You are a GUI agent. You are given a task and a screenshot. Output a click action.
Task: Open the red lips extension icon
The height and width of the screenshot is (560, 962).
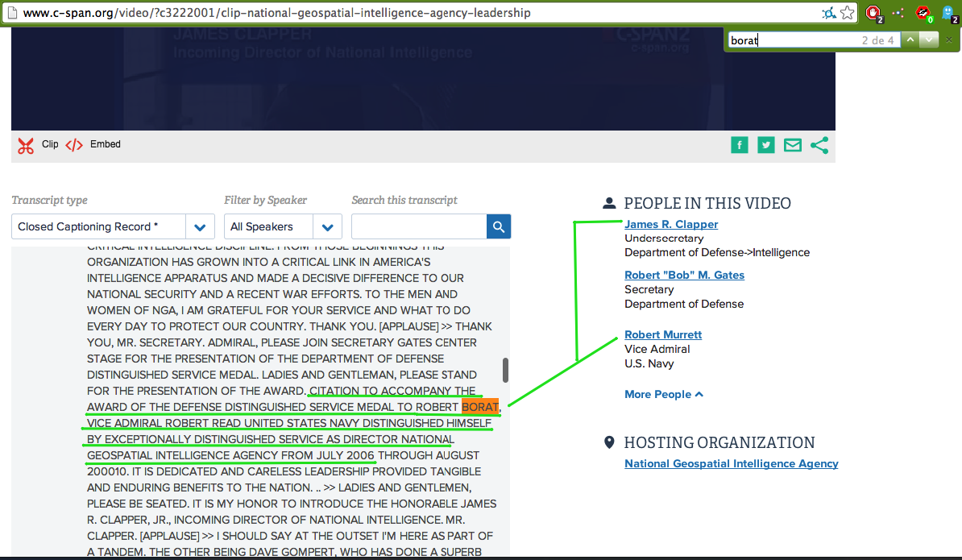pyautogui.click(x=923, y=13)
